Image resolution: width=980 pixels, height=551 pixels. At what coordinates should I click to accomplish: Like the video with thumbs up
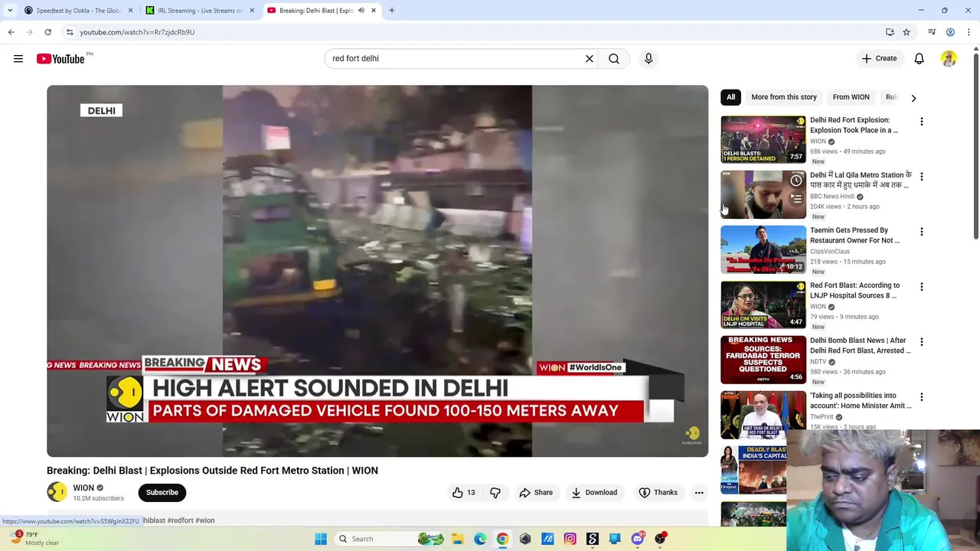coord(464,492)
